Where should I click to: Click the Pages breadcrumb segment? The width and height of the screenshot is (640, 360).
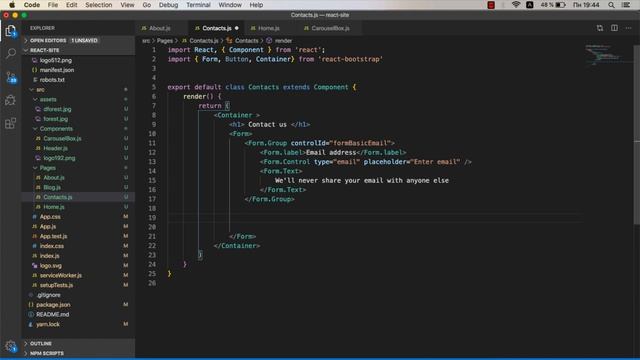(165, 41)
